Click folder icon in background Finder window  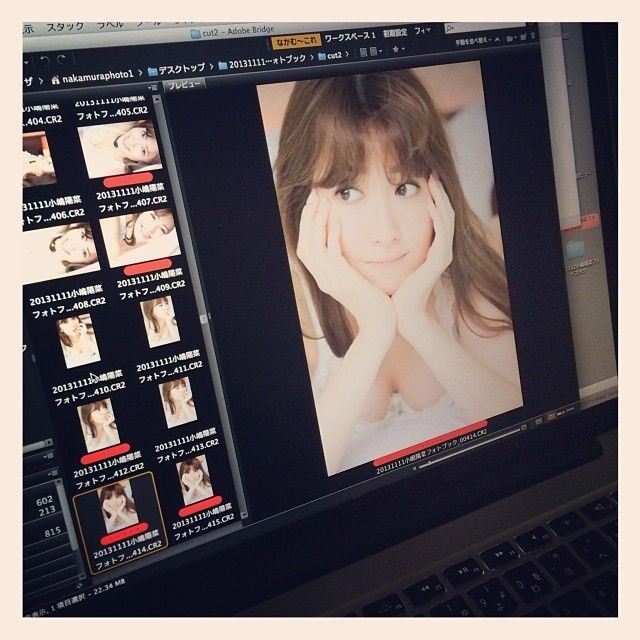coord(576,250)
